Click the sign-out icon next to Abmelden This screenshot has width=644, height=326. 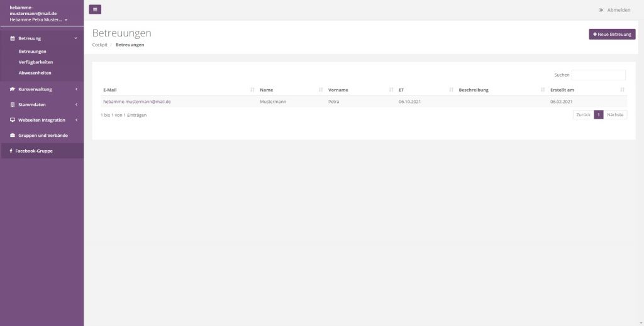click(x=601, y=10)
